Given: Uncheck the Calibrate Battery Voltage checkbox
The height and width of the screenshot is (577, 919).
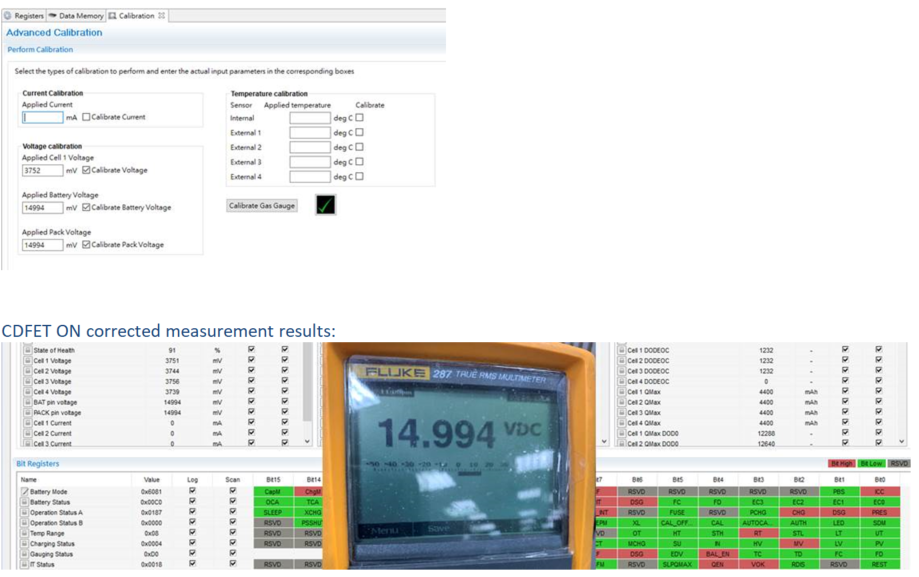Looking at the screenshot, I should pos(86,207).
